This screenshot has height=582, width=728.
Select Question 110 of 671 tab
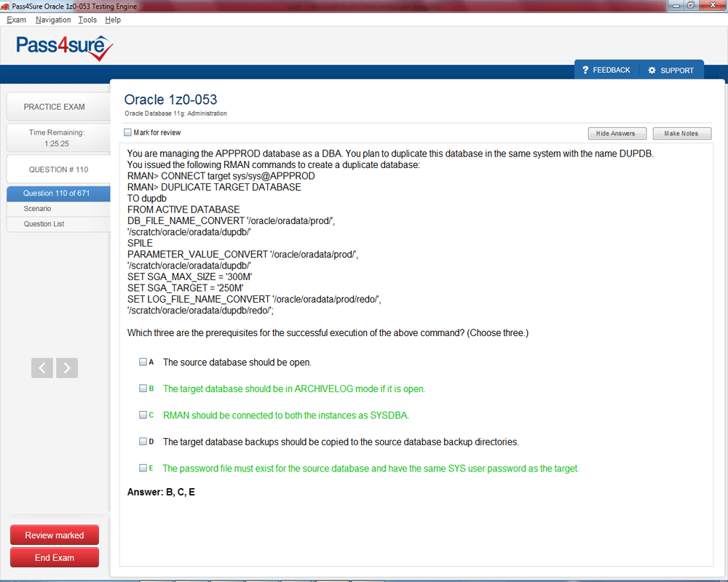[x=58, y=194]
